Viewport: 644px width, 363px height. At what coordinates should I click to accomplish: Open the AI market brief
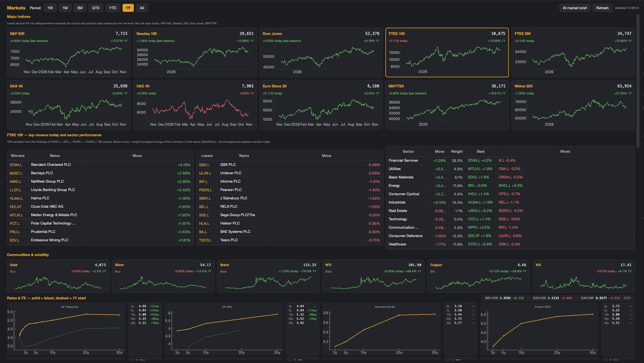click(x=575, y=8)
